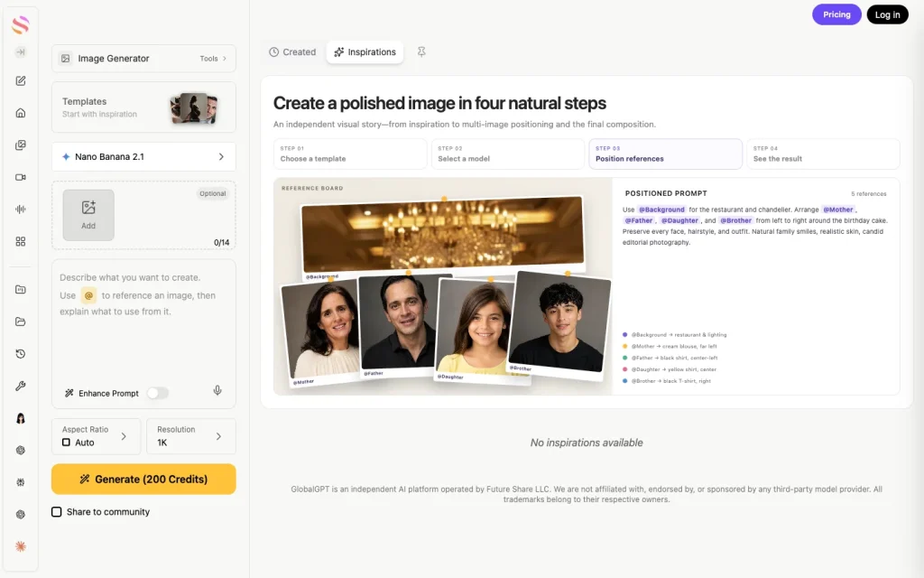The width and height of the screenshot is (924, 578).
Task: Click the orange starburst sidebar icon
Action: tap(21, 546)
